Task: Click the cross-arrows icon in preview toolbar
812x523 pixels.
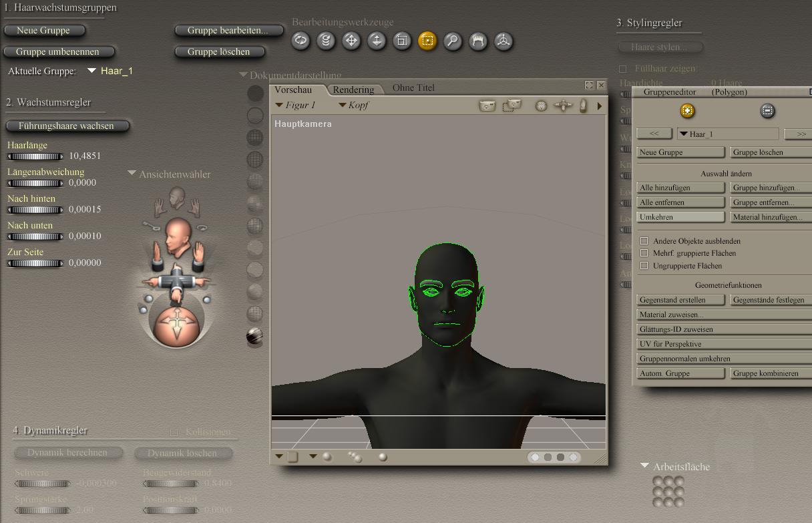Action: [x=564, y=106]
